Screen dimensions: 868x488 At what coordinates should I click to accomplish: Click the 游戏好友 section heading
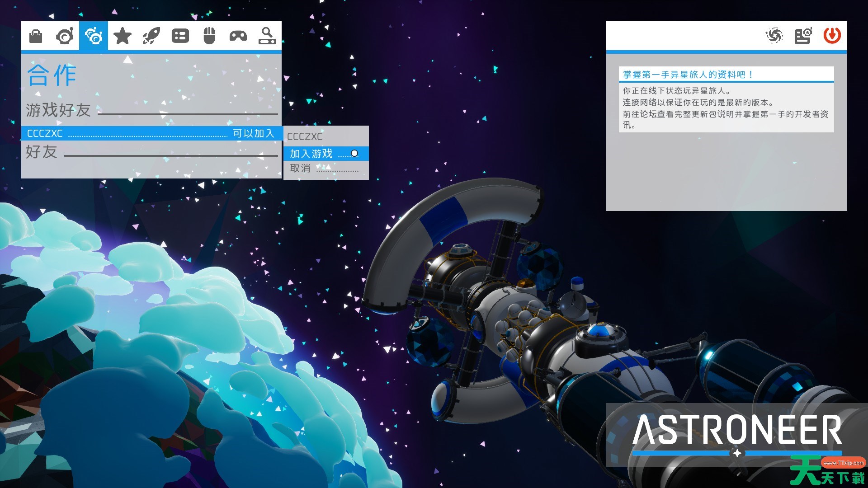(x=58, y=110)
